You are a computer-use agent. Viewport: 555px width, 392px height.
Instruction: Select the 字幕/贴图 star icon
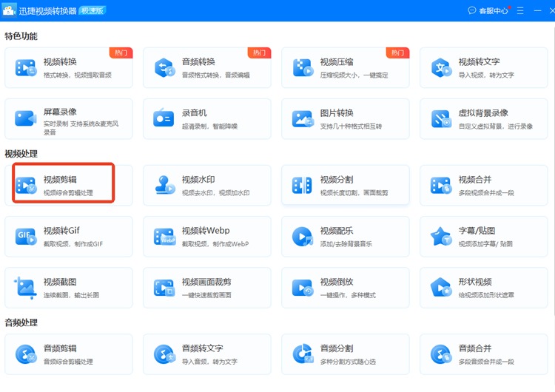441,237
